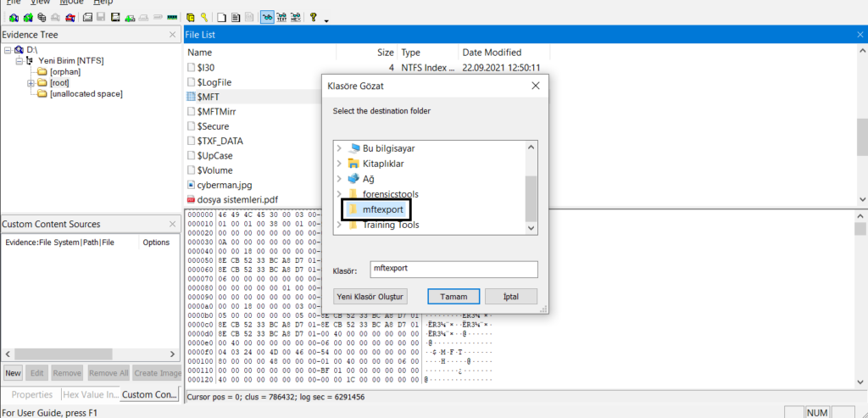Viewport: 868px width, 418px height.
Task: Click the Create Disk Image toolbar icon
Action: (x=88, y=17)
